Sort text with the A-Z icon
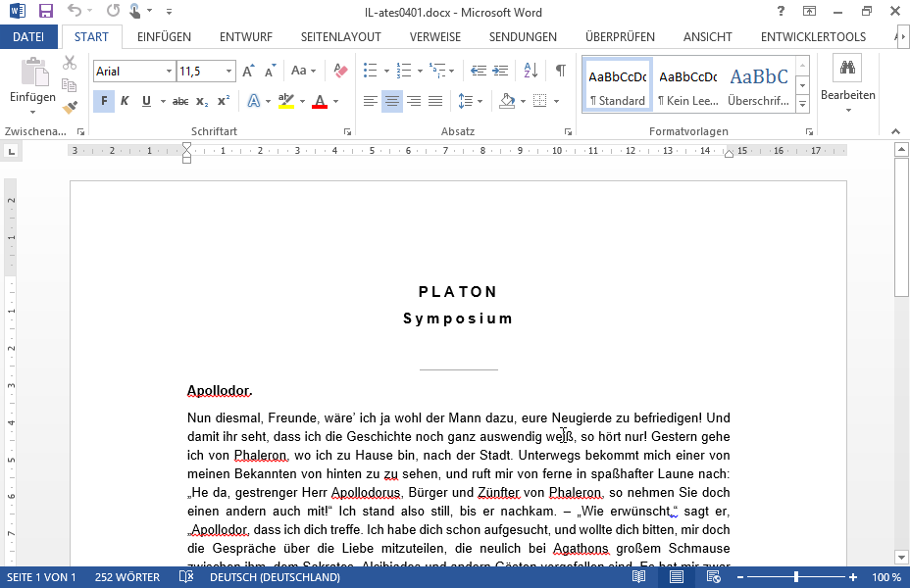 (x=531, y=71)
